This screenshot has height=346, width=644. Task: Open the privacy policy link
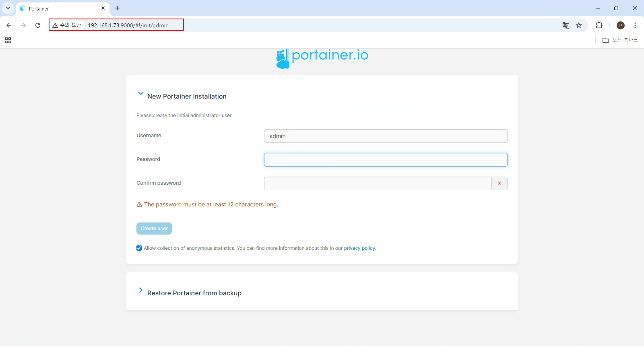pos(359,248)
